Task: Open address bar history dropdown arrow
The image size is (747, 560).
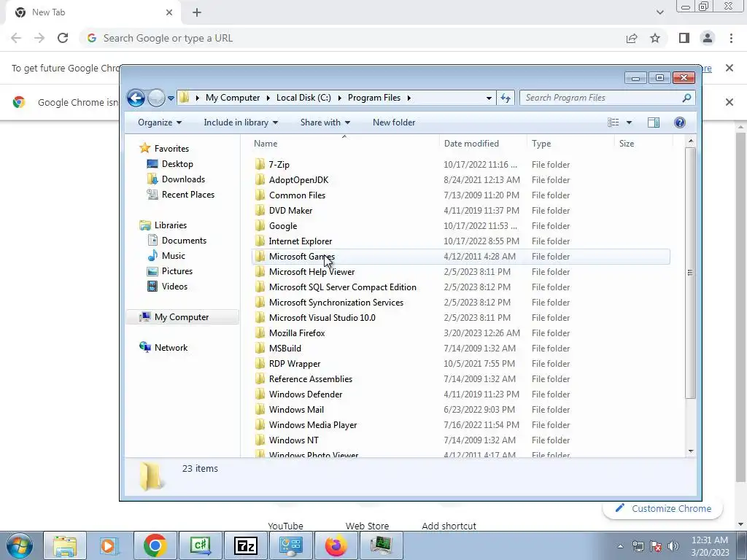Action: (x=489, y=98)
